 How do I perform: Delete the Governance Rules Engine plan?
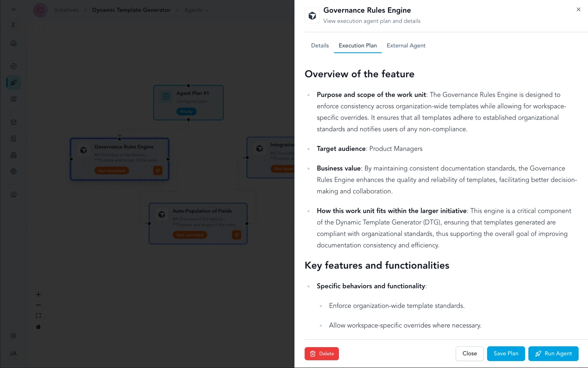click(321, 353)
